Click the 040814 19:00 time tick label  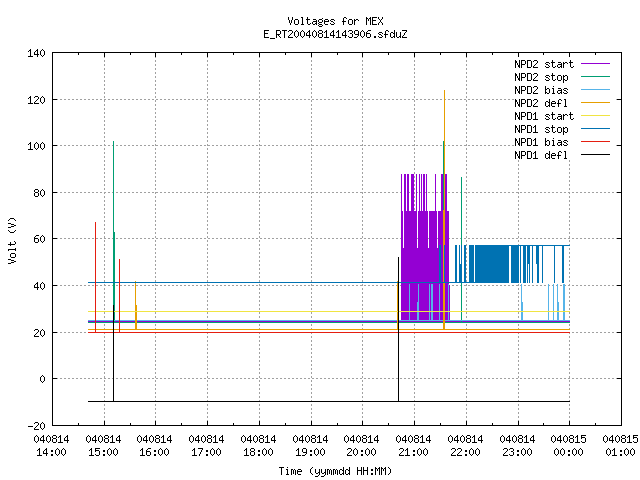pyautogui.click(x=310, y=446)
